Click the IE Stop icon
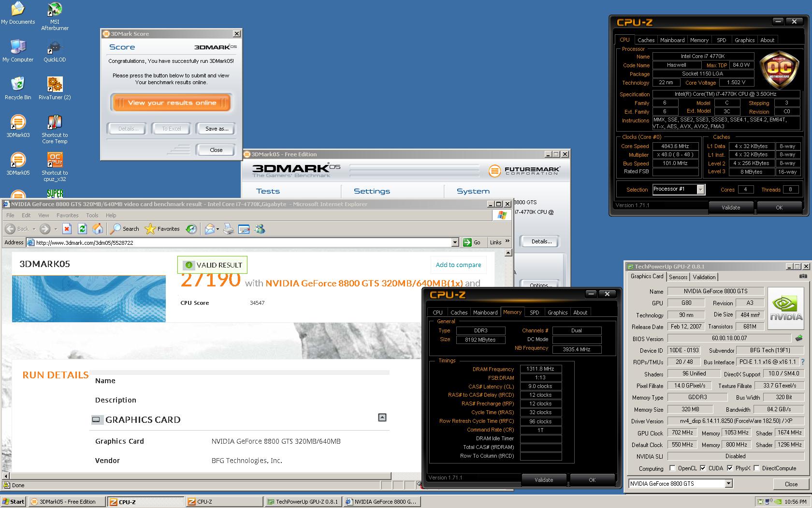Screen dimensions: 812x508 67,229
